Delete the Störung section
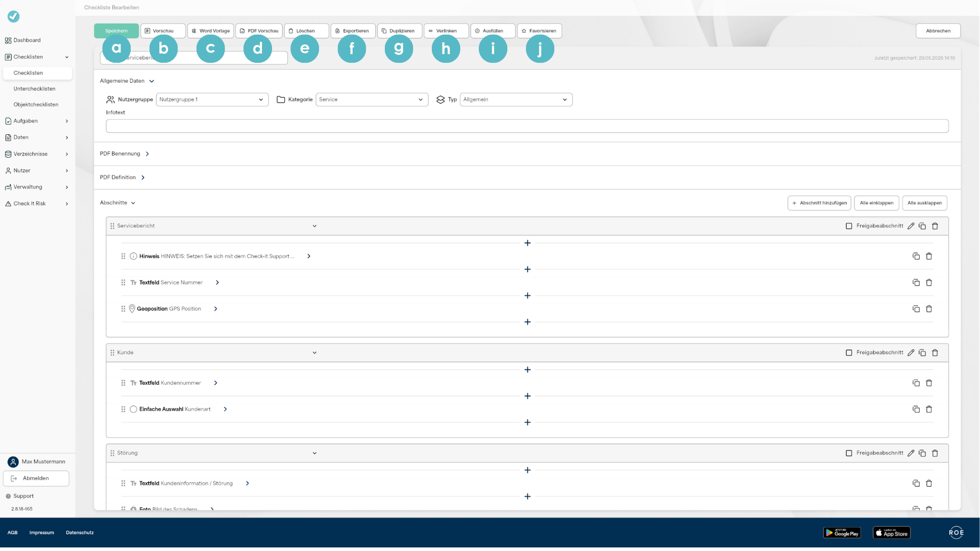 [935, 453]
